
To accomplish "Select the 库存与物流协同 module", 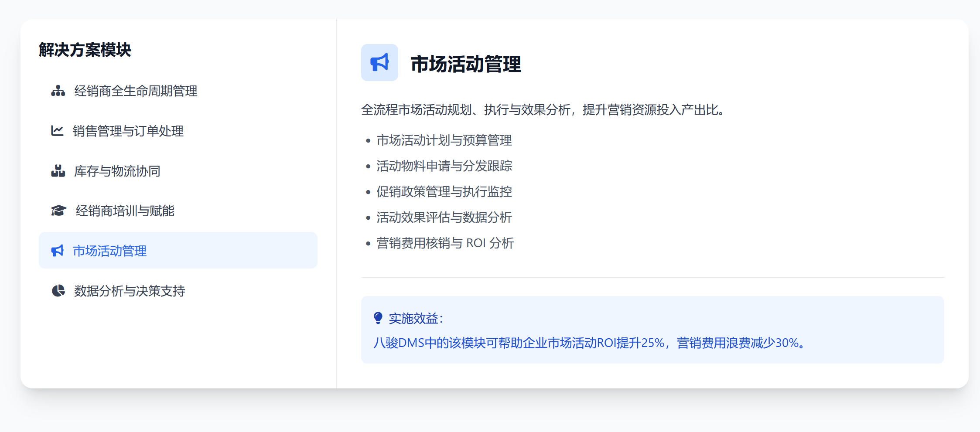I will pyautogui.click(x=117, y=171).
